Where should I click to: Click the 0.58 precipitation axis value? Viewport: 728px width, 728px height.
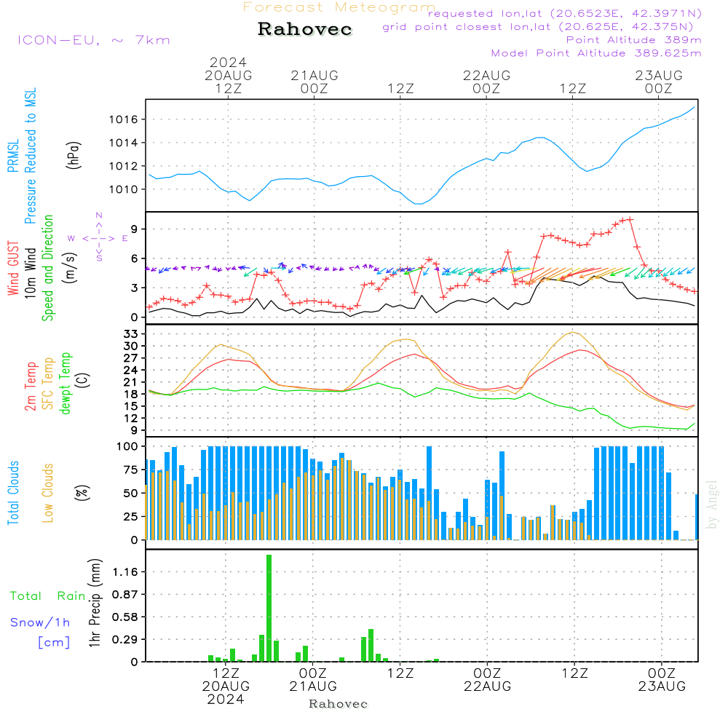(x=125, y=617)
